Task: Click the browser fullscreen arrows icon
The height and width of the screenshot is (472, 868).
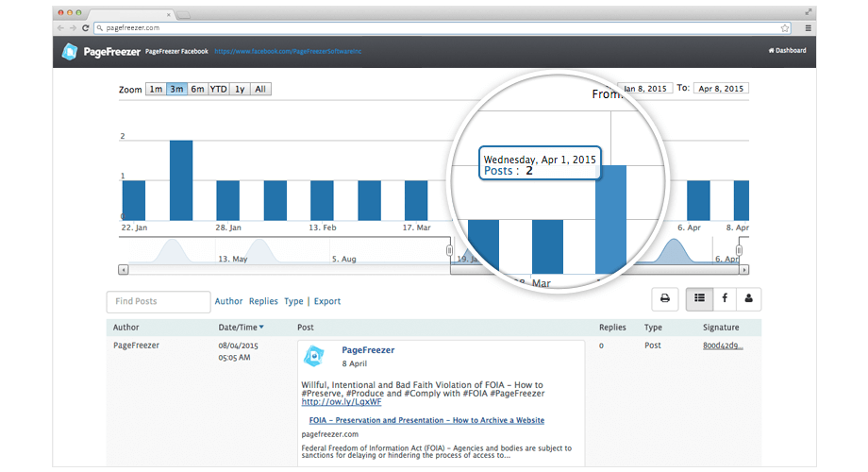Action: click(x=809, y=11)
